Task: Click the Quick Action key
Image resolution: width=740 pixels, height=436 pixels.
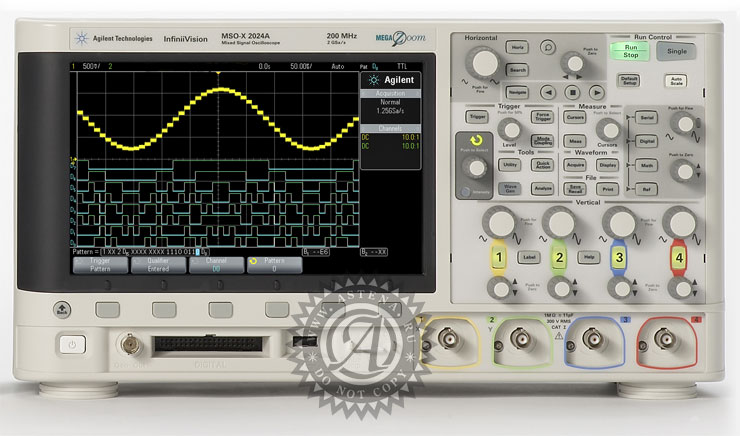Action: tap(542, 165)
